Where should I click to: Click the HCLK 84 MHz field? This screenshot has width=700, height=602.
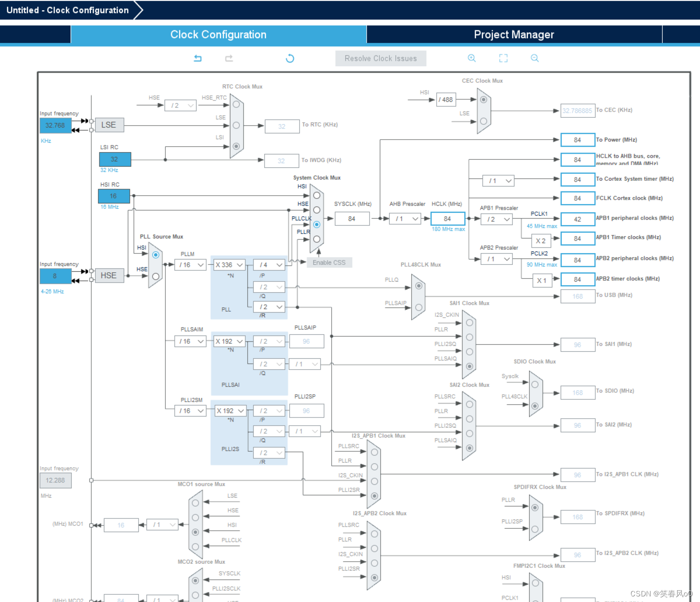448,219
